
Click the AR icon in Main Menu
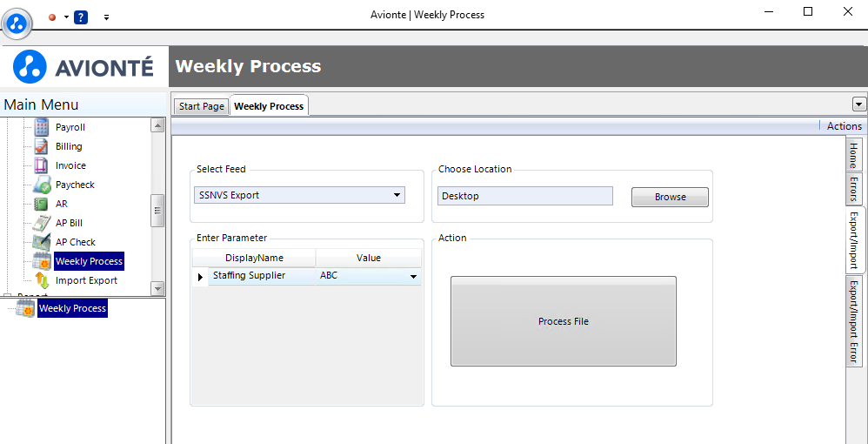pyautogui.click(x=42, y=204)
